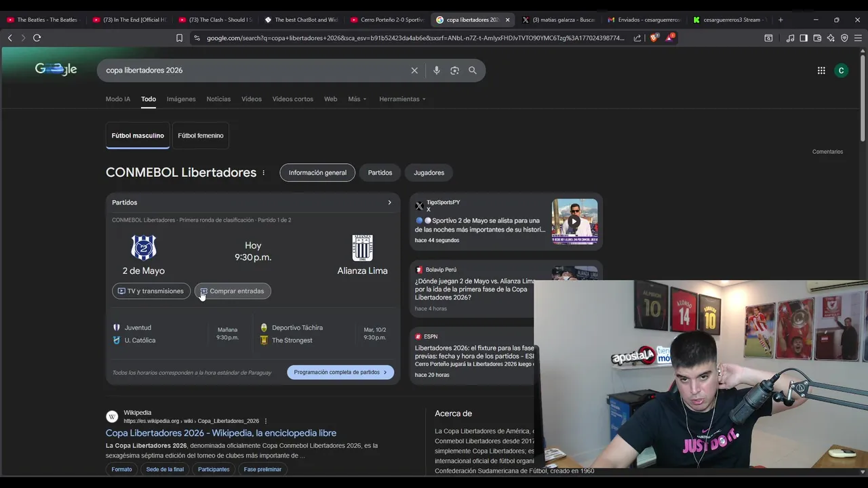
Task: Click into the Google search input field
Action: (x=256, y=70)
